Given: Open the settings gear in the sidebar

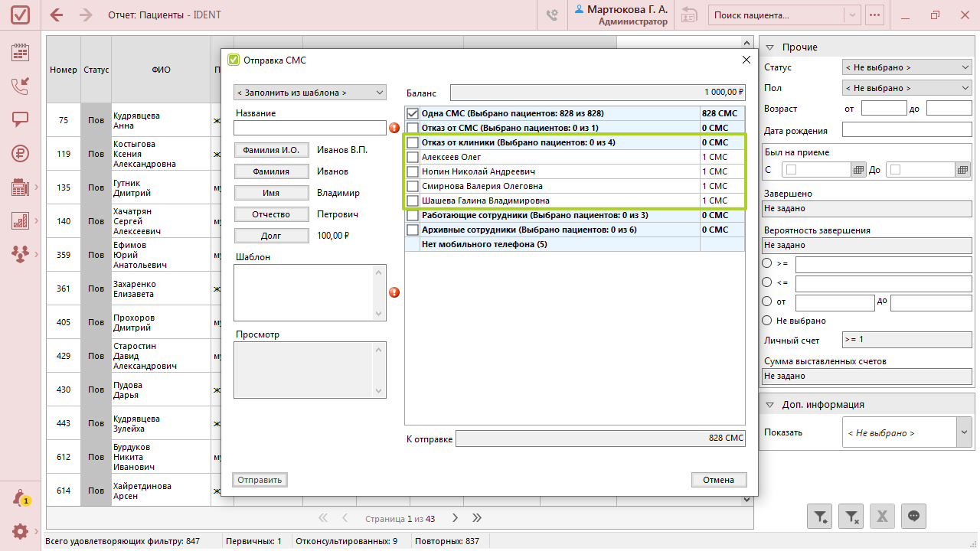Looking at the screenshot, I should click(x=21, y=531).
